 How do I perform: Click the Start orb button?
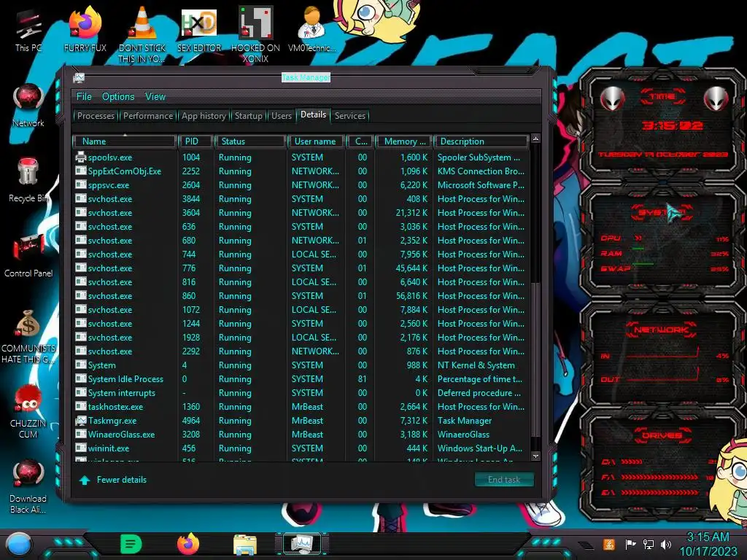coord(18,544)
